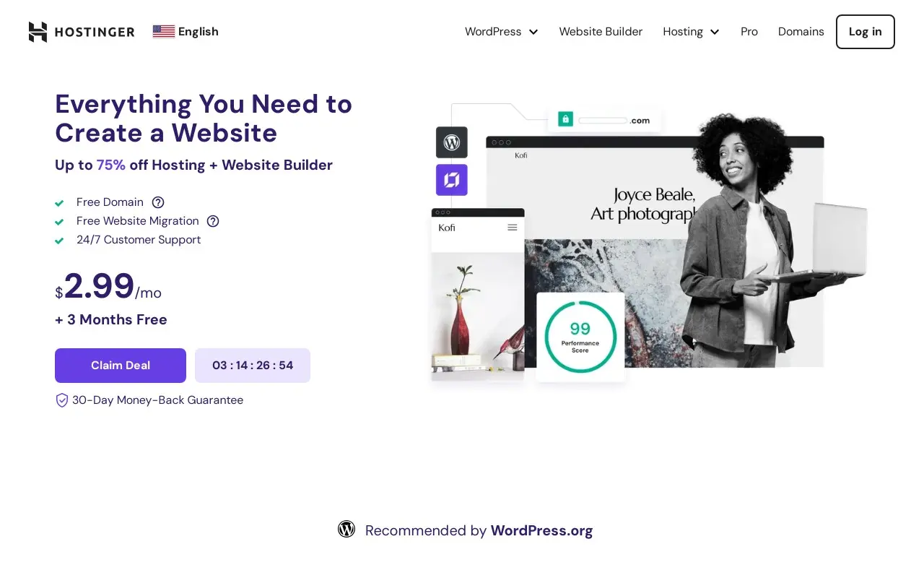The height and width of the screenshot is (578, 924).
Task: Click the purple website builder icon tile
Action: 452,180
